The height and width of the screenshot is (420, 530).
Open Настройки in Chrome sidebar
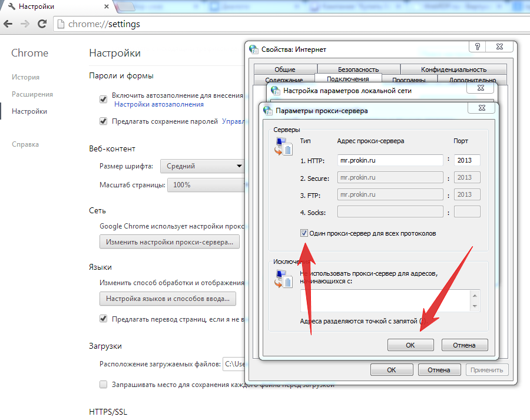29,111
